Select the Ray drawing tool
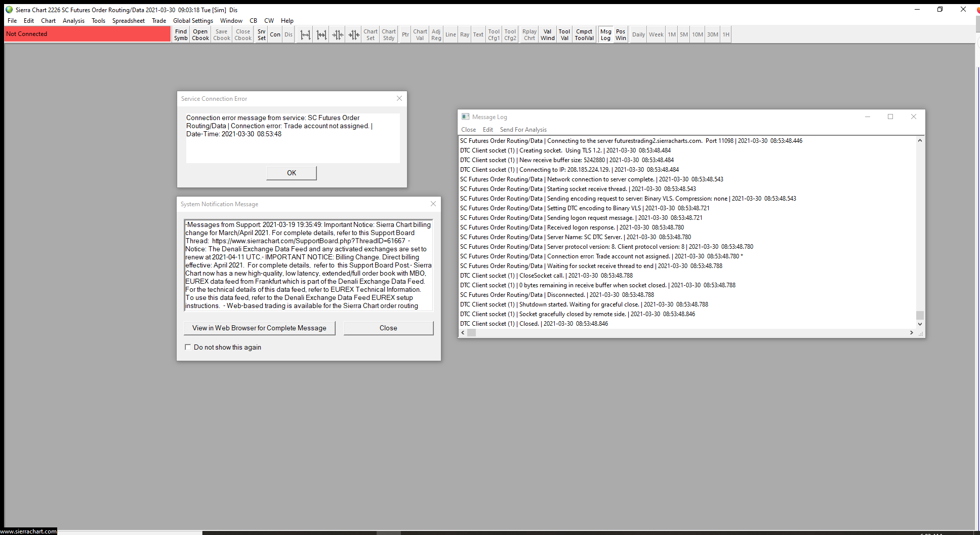980x535 pixels. pyautogui.click(x=465, y=34)
